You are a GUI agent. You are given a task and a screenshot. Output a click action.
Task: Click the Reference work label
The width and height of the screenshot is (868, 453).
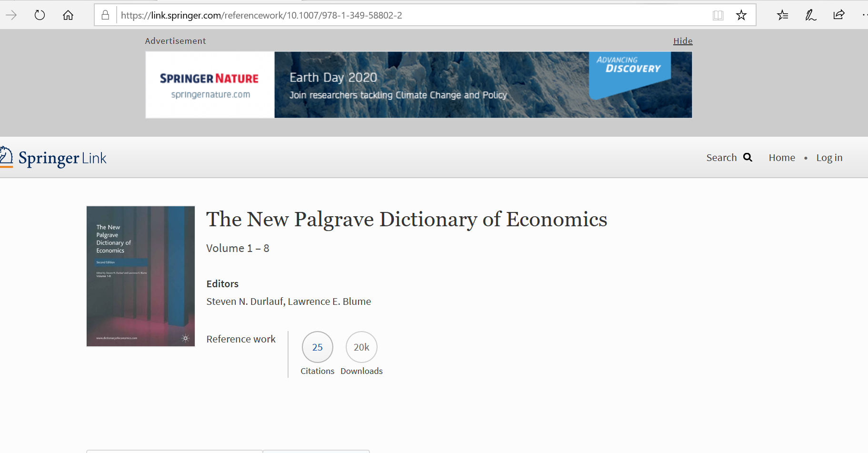click(x=241, y=339)
